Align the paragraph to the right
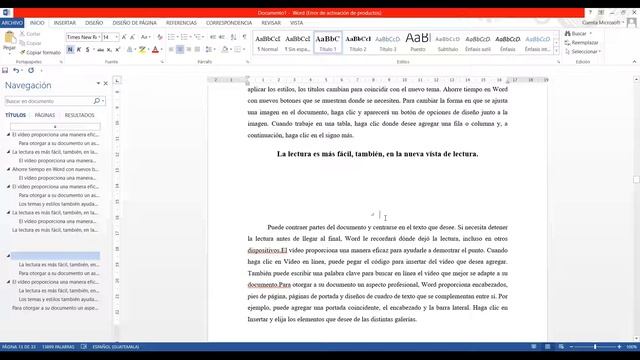 189,50
